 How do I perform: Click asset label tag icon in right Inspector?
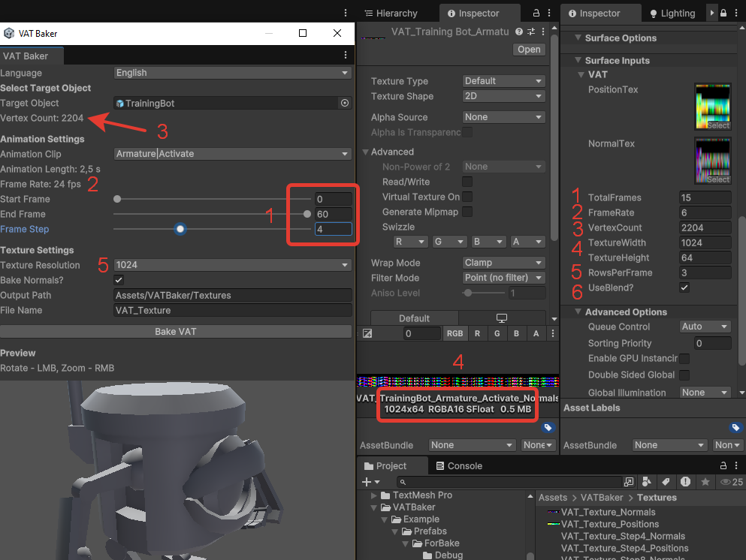point(735,427)
